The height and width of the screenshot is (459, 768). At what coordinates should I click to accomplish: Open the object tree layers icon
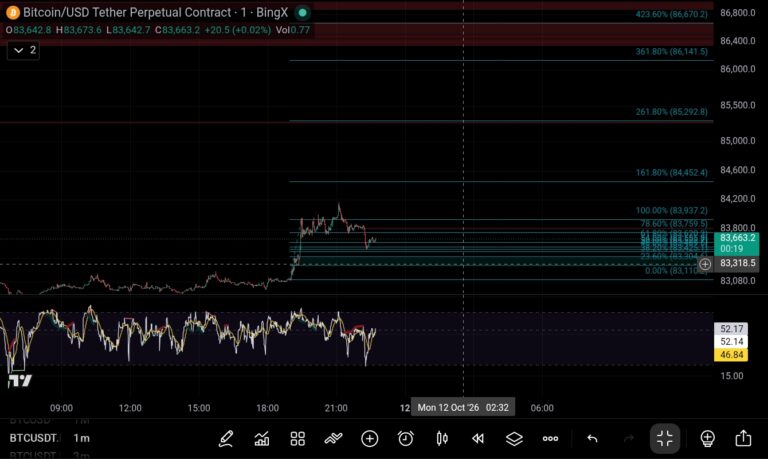[514, 438]
